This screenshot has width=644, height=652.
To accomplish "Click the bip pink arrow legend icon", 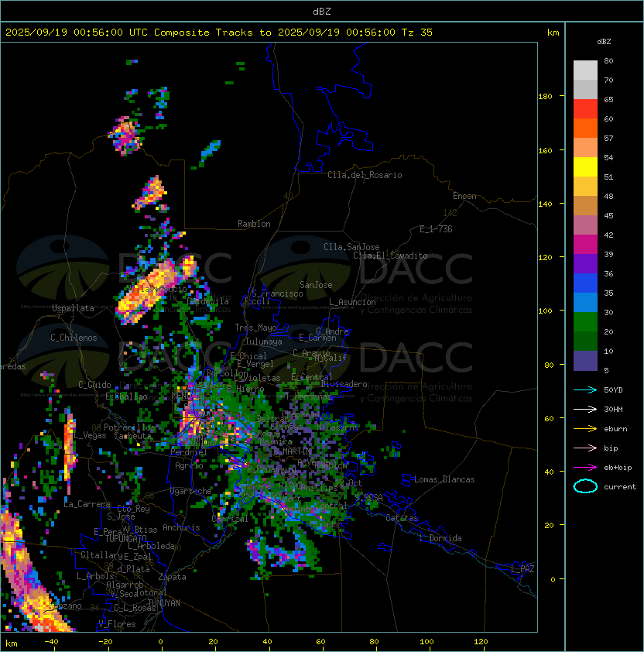I will click(585, 448).
